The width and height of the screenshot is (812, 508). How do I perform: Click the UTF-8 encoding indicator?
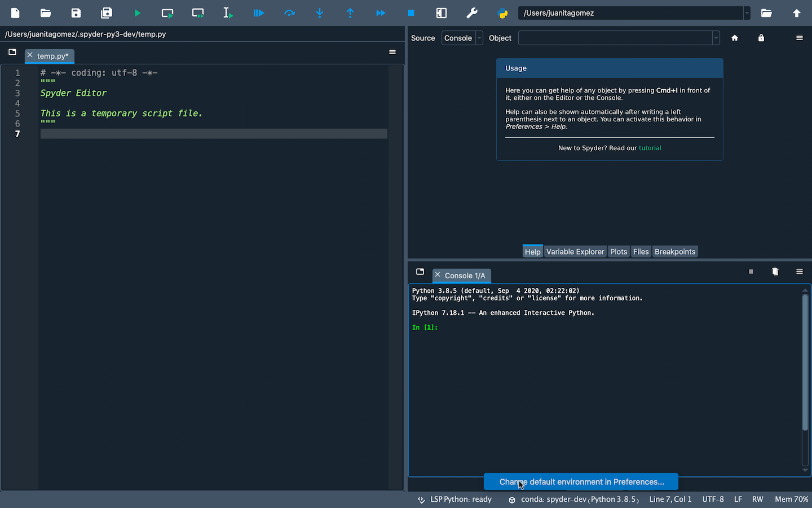point(713,500)
